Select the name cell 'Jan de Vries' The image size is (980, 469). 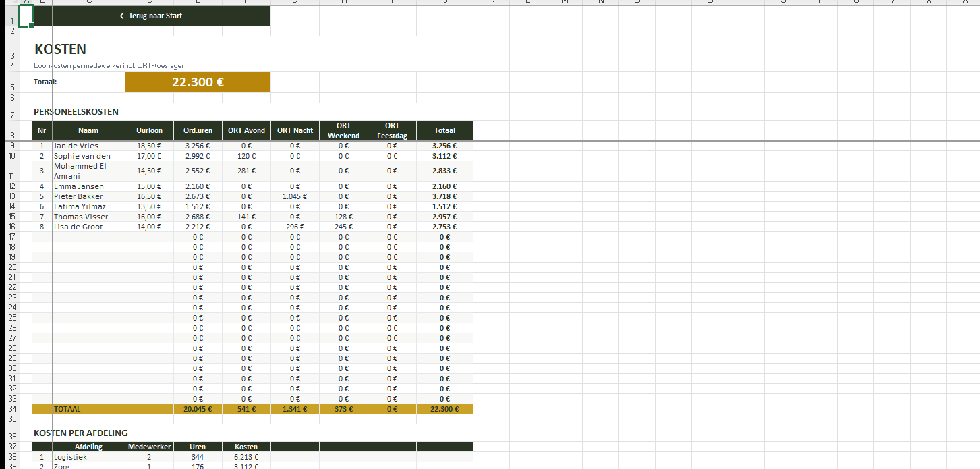click(76, 146)
